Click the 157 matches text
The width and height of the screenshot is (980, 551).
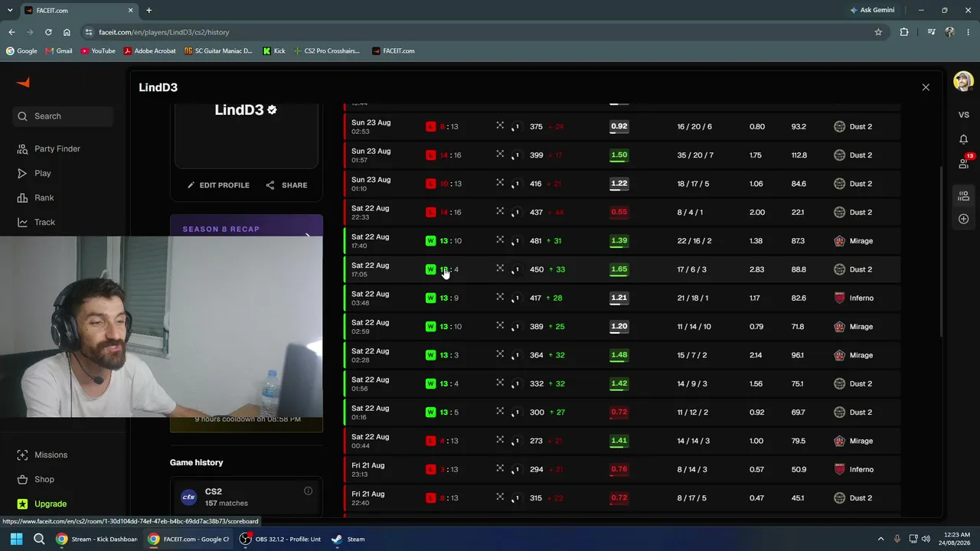227,504
